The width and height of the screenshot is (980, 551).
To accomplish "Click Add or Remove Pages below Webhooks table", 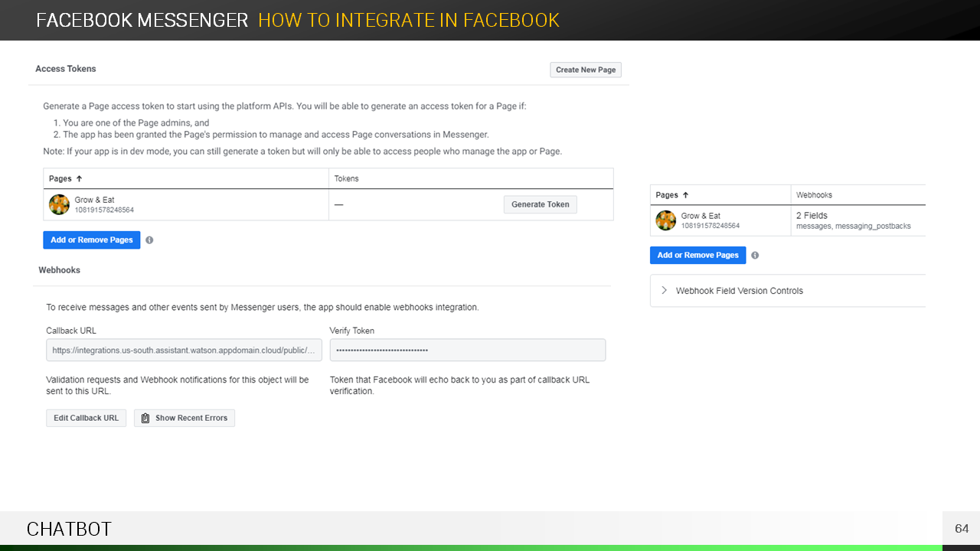I will click(x=697, y=256).
